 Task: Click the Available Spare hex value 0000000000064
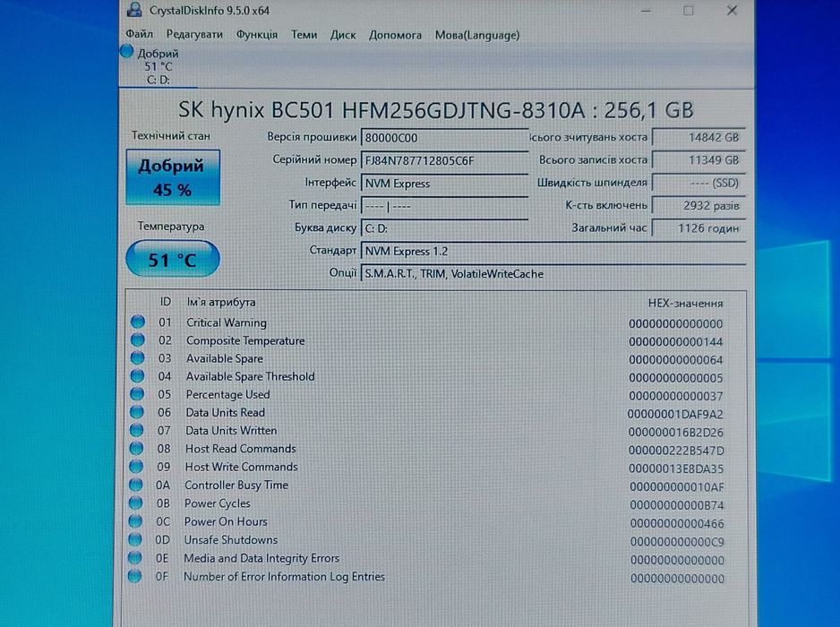675,359
